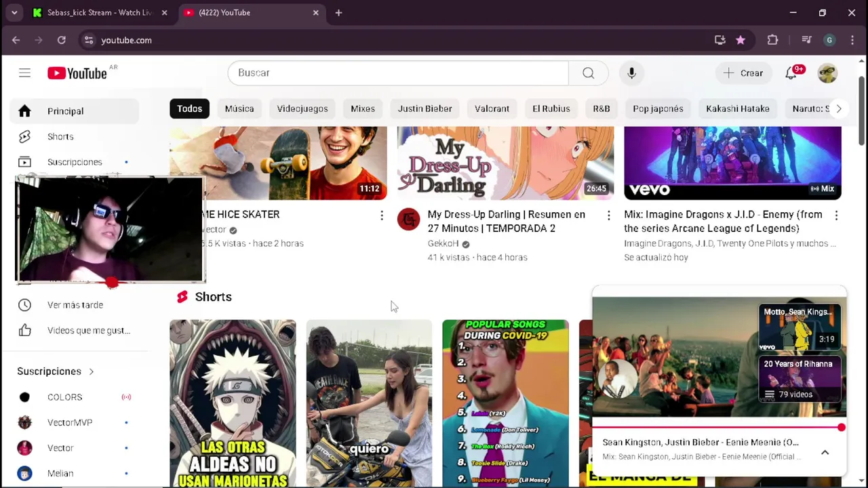Select the Mixes filter chip
Image resolution: width=868 pixels, height=488 pixels.
pyautogui.click(x=363, y=108)
